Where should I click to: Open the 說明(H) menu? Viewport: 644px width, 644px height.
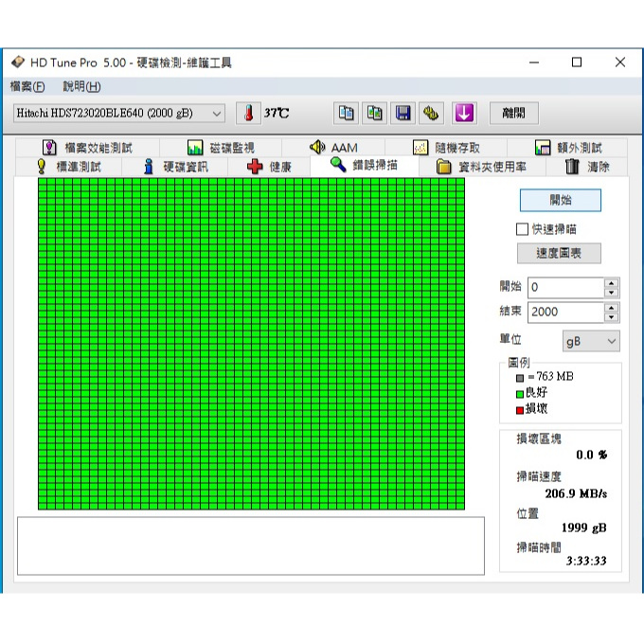pos(81,86)
